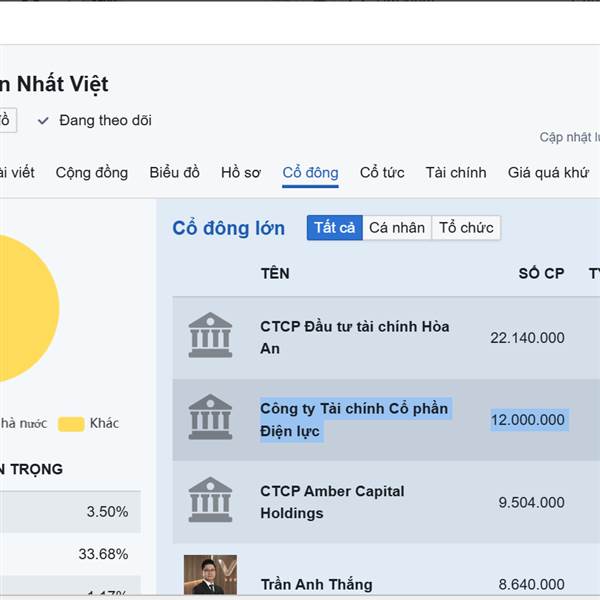600x600 pixels.
Task: Click the 33.68% percentage value
Action: [103, 554]
